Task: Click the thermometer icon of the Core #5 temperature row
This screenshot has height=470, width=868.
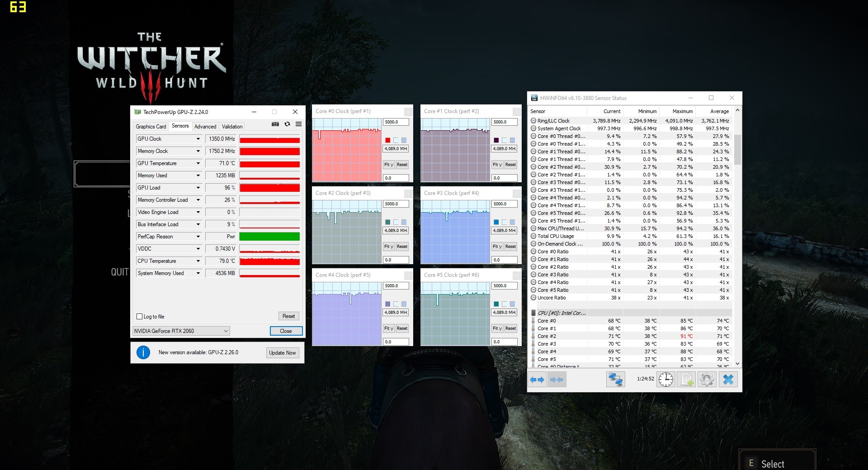Action: (533, 359)
